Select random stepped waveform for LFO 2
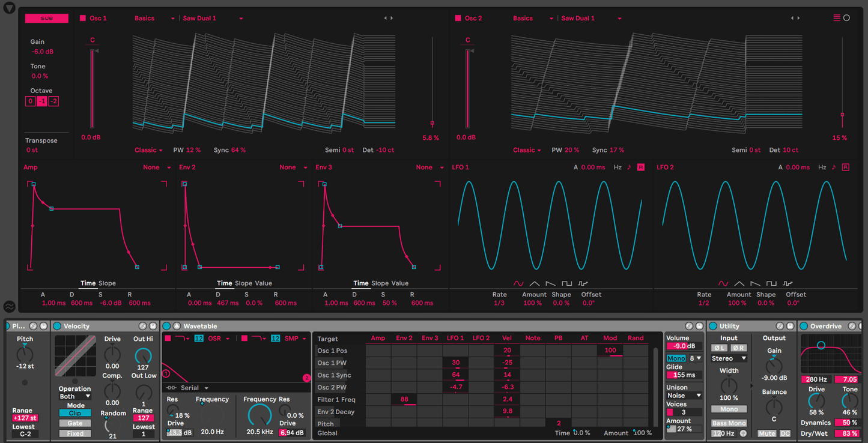The height and width of the screenshot is (443, 868). 788,284
